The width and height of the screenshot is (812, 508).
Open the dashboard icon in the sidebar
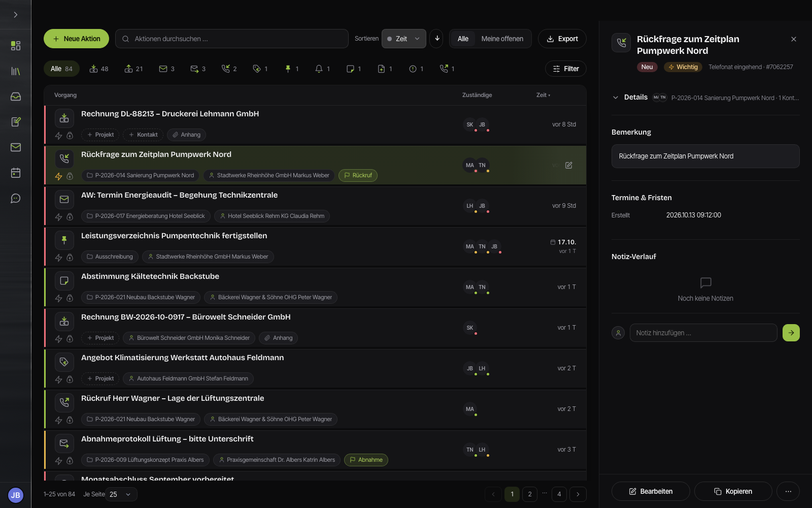click(16, 46)
